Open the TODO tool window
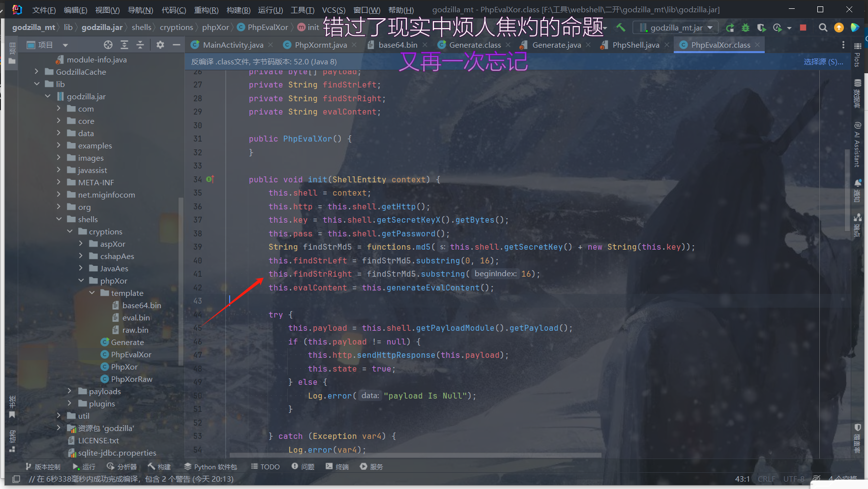This screenshot has width=868, height=489. coord(265,467)
